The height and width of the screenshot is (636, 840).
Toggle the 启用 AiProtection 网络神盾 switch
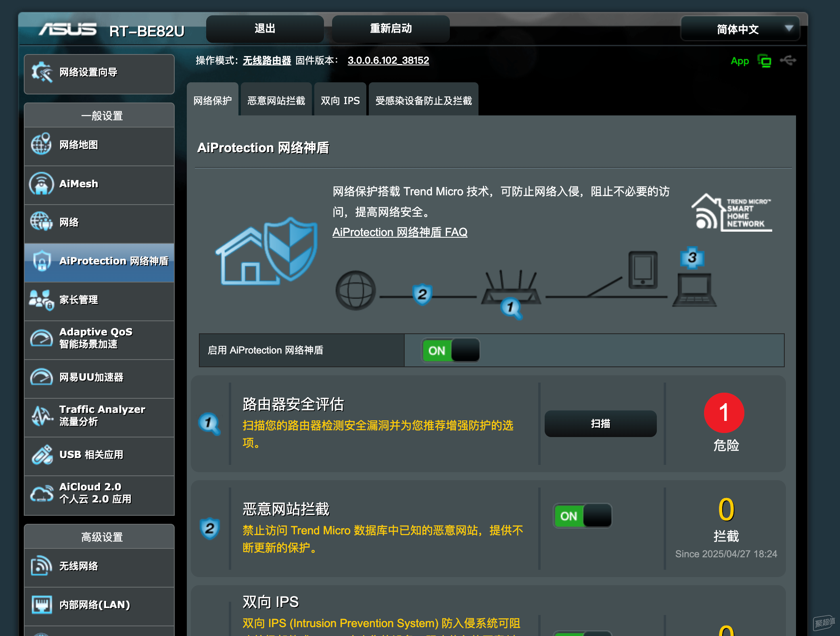click(451, 350)
